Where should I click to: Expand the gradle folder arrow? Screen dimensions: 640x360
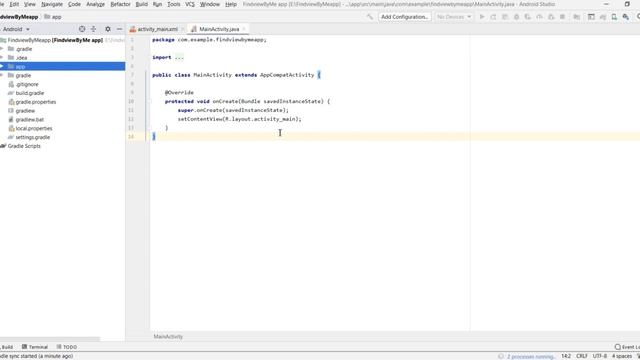[x=2, y=75]
